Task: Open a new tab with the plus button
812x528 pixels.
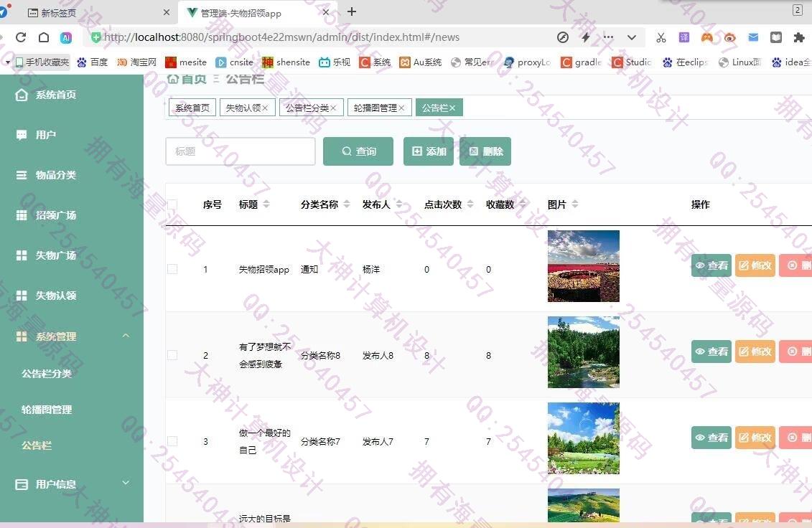Action: click(x=352, y=11)
